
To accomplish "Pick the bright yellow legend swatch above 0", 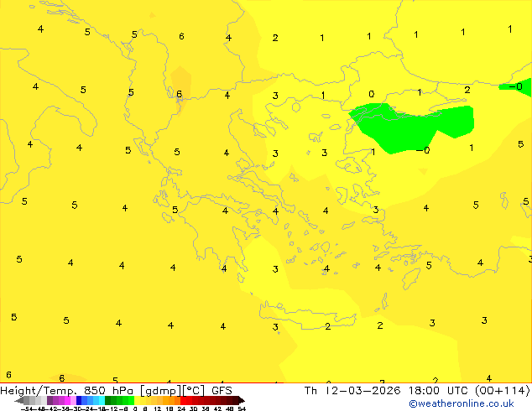I will [x=137, y=400].
